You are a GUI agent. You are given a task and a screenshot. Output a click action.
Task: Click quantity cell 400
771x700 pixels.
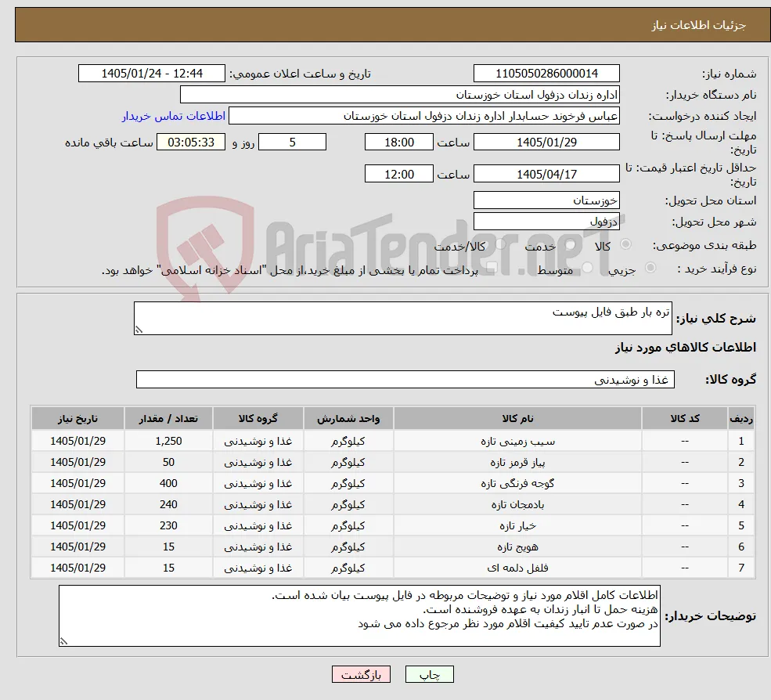168,484
